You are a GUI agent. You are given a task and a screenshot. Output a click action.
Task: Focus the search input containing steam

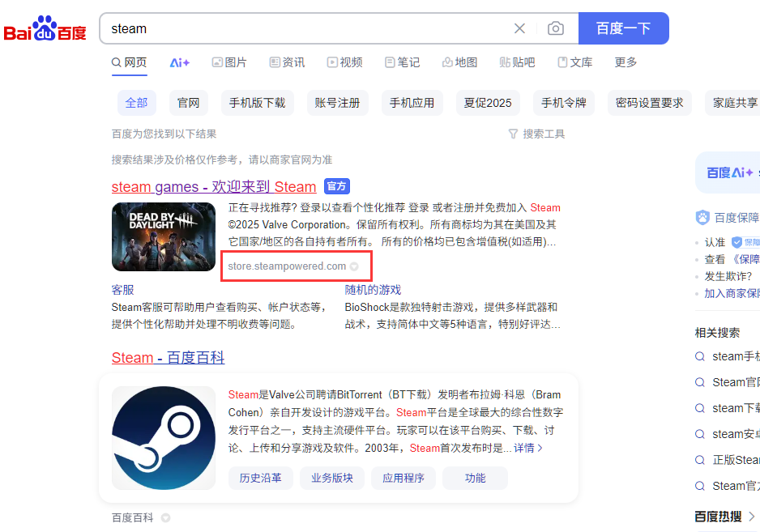point(310,28)
